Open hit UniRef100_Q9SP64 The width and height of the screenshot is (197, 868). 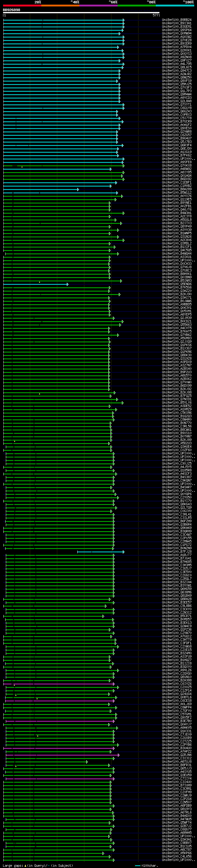tap(177, 30)
